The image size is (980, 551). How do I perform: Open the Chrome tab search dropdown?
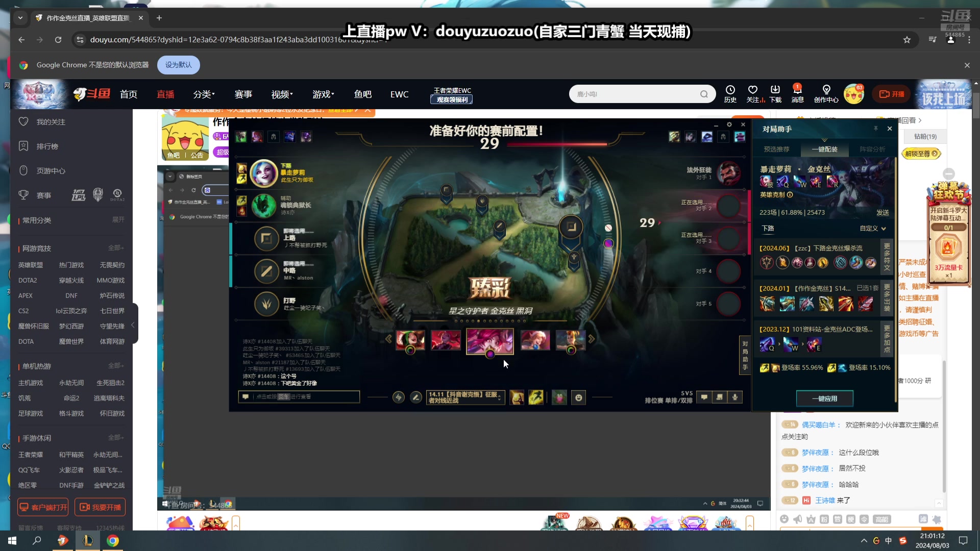coord(20,18)
